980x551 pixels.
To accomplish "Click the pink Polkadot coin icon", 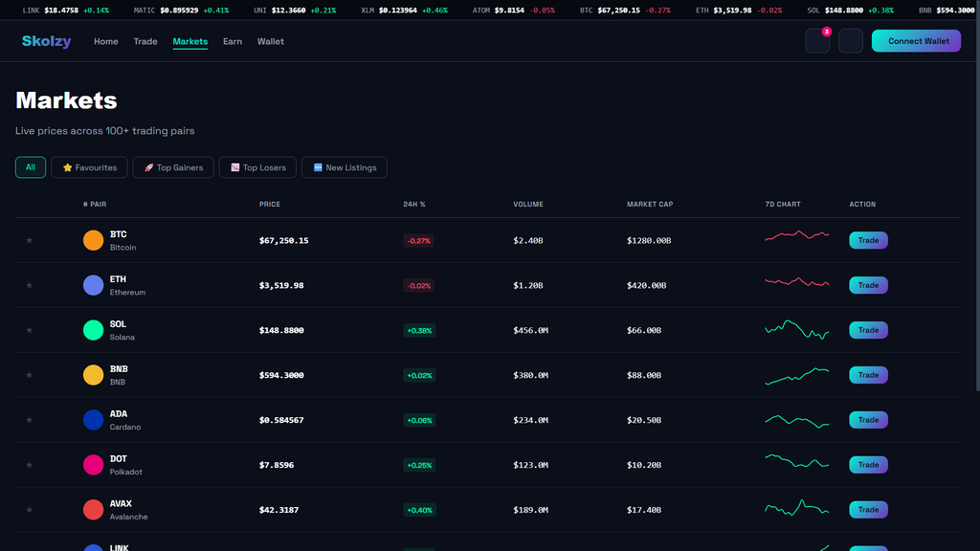I will pos(93,466).
